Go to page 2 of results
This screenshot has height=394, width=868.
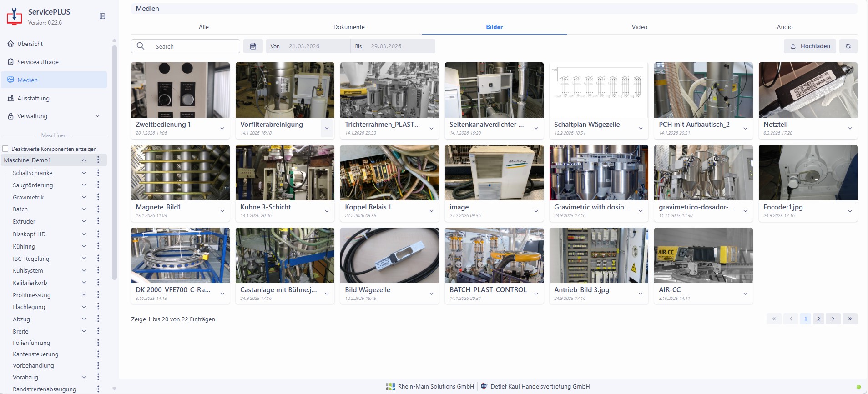[818, 319]
